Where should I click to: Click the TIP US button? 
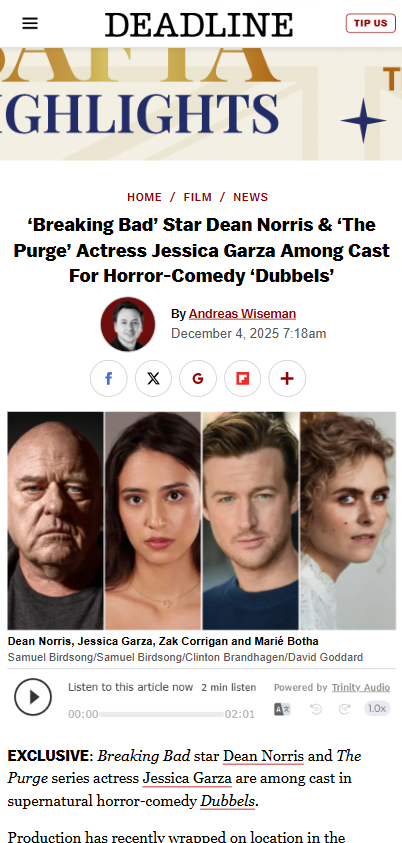371,23
